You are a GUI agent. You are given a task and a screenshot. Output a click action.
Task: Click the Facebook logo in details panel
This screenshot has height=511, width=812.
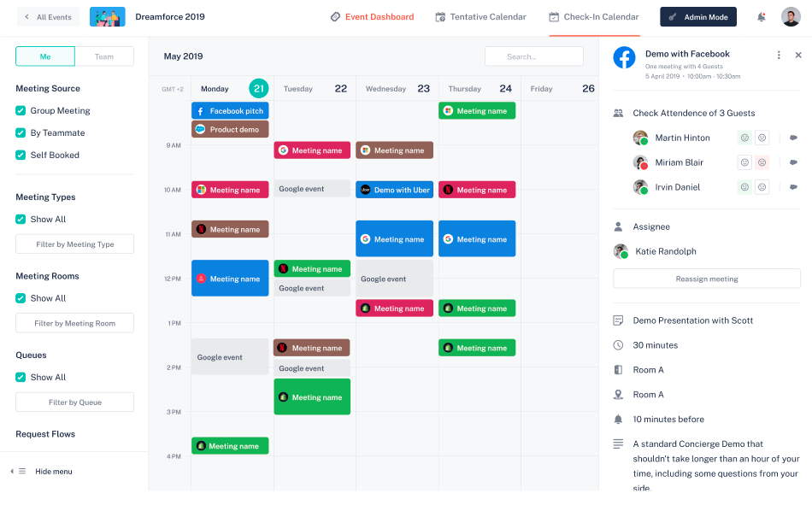[624, 57]
